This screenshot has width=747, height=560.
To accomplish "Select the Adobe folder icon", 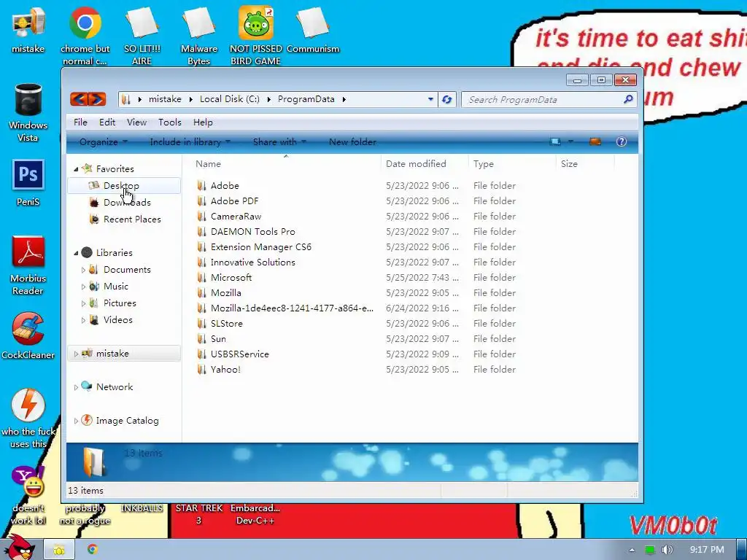I will click(x=202, y=186).
